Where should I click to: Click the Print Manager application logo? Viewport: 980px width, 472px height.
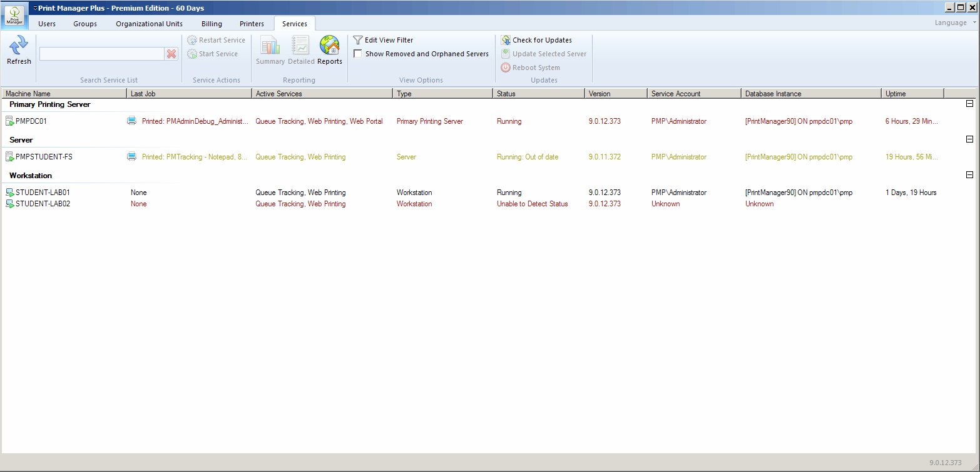pyautogui.click(x=14, y=16)
